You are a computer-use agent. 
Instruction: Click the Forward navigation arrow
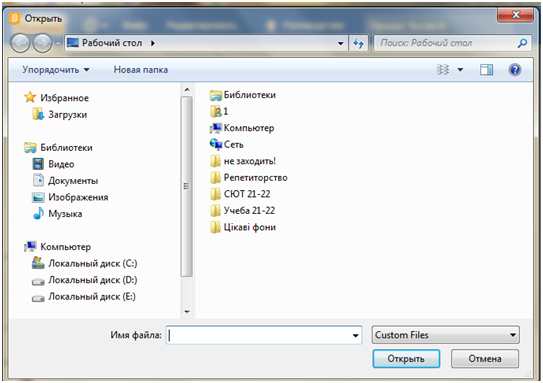pyautogui.click(x=42, y=43)
